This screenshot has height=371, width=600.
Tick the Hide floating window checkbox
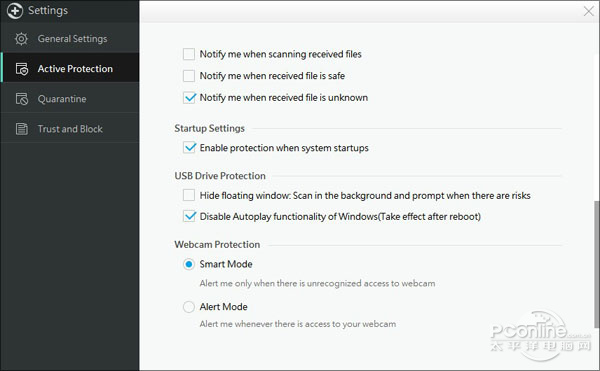tap(189, 195)
